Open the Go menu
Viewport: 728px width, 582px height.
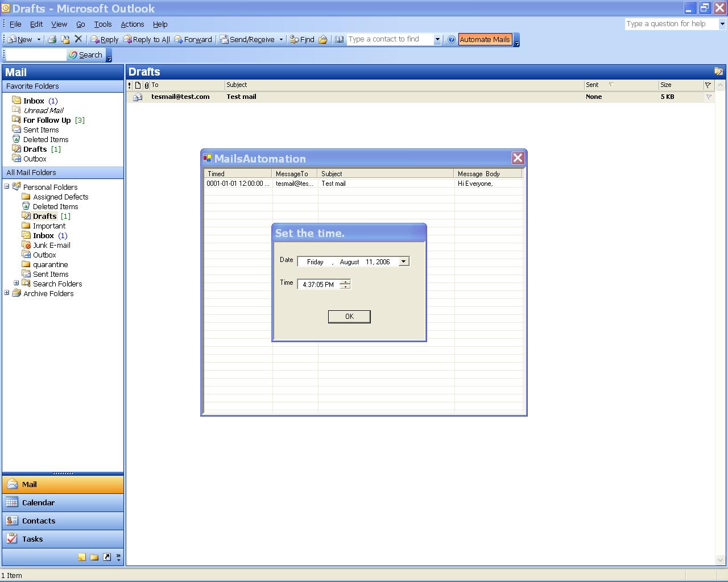[x=81, y=24]
